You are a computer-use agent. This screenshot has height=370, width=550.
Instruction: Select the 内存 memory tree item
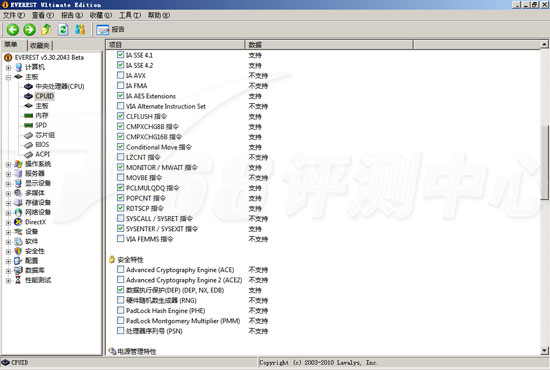point(41,115)
